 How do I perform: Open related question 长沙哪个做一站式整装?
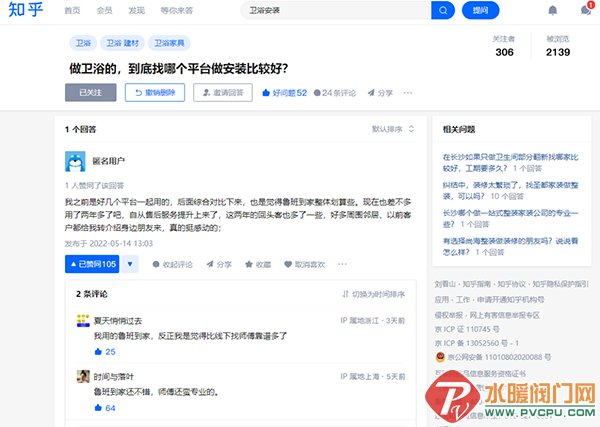click(510, 218)
